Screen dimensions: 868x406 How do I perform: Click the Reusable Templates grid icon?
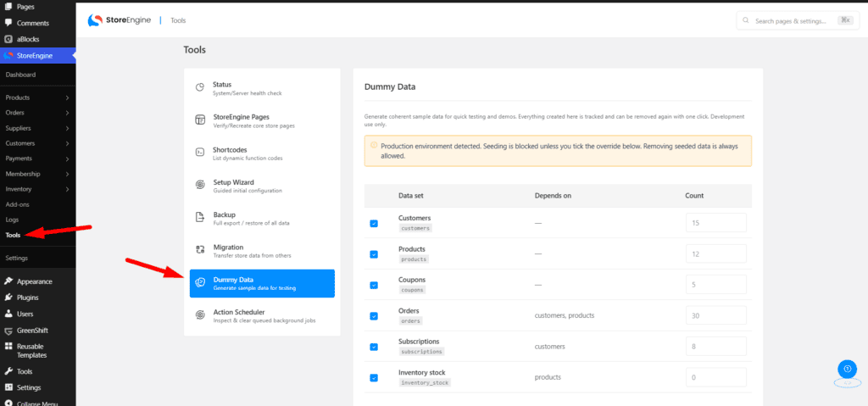[8, 346]
